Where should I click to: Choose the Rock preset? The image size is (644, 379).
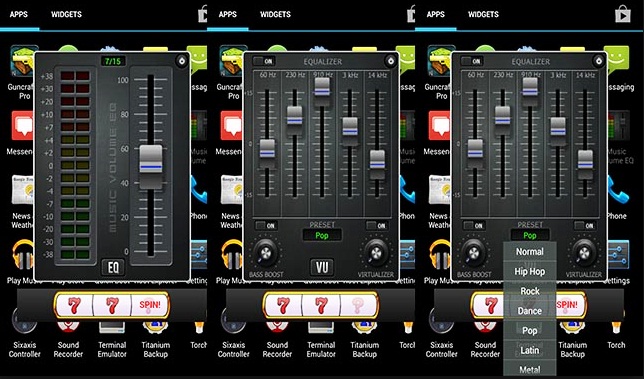530,291
